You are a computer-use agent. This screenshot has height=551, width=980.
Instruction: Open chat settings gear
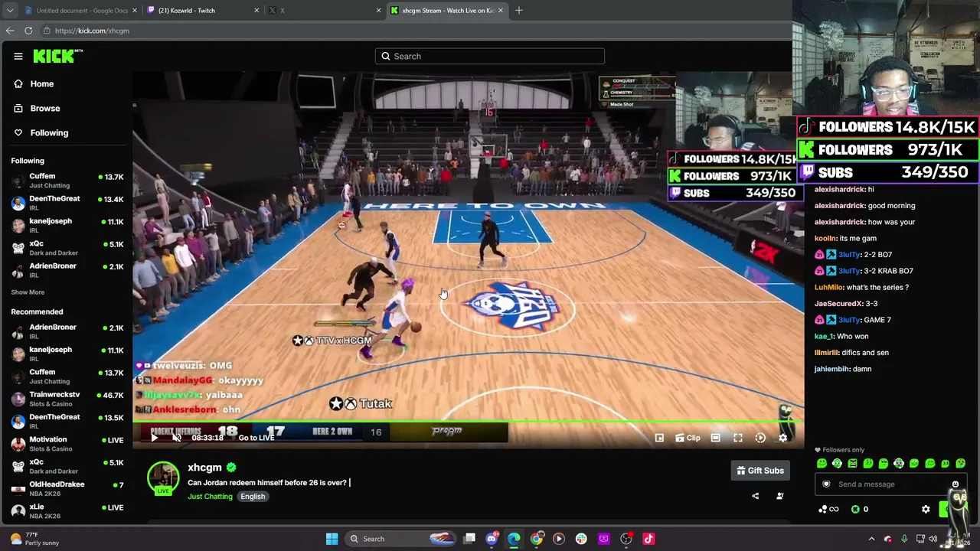[926, 509]
